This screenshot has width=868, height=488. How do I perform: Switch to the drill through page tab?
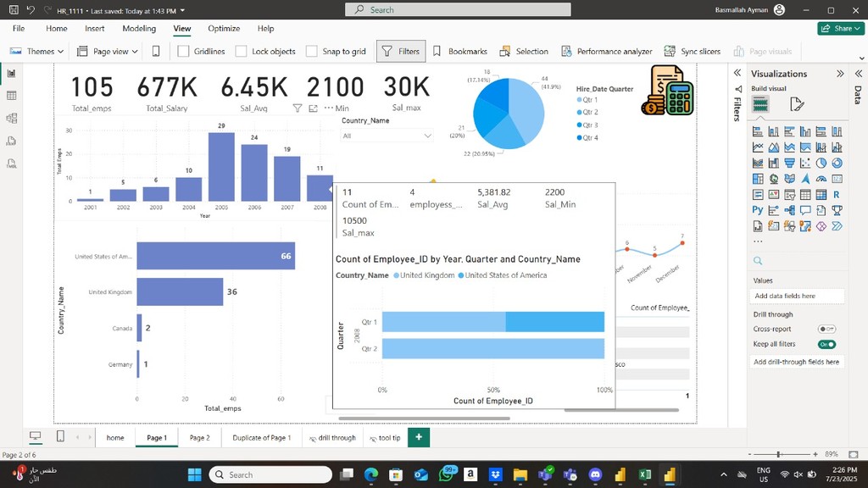click(332, 437)
